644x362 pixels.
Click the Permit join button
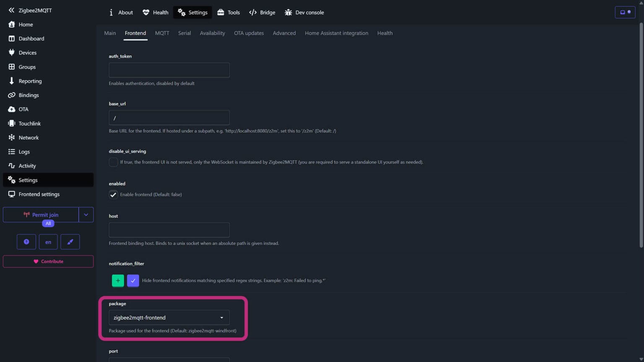pyautogui.click(x=41, y=215)
